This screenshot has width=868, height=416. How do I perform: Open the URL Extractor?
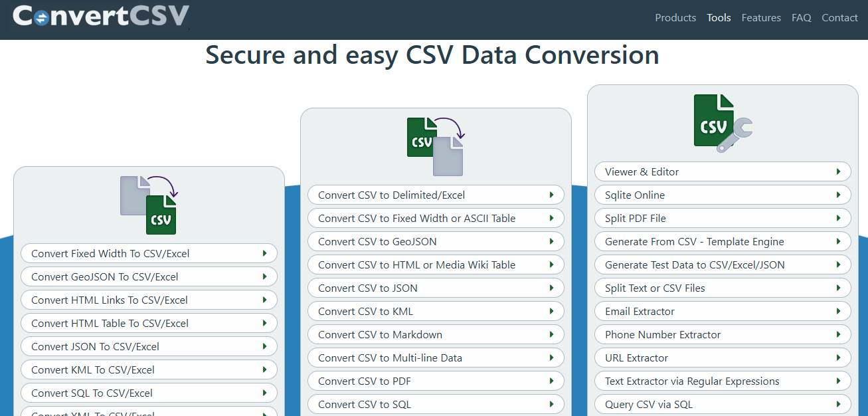click(x=723, y=358)
